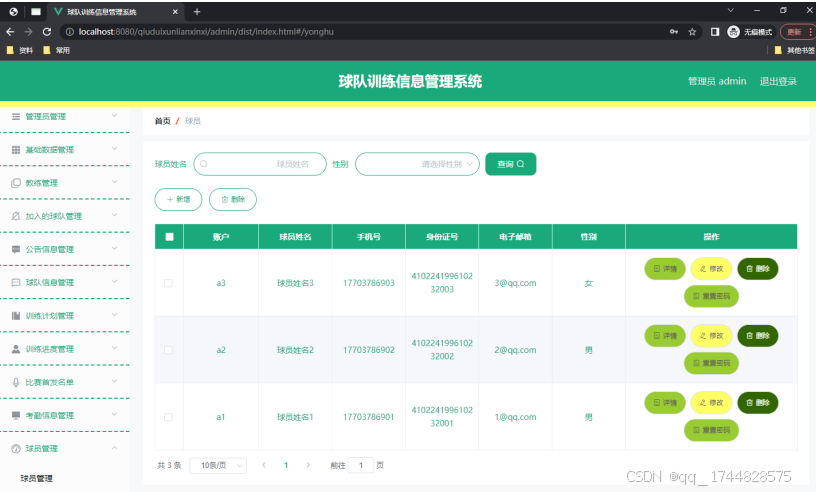
Task: Bookmark page with star icon
Action: [x=692, y=32]
